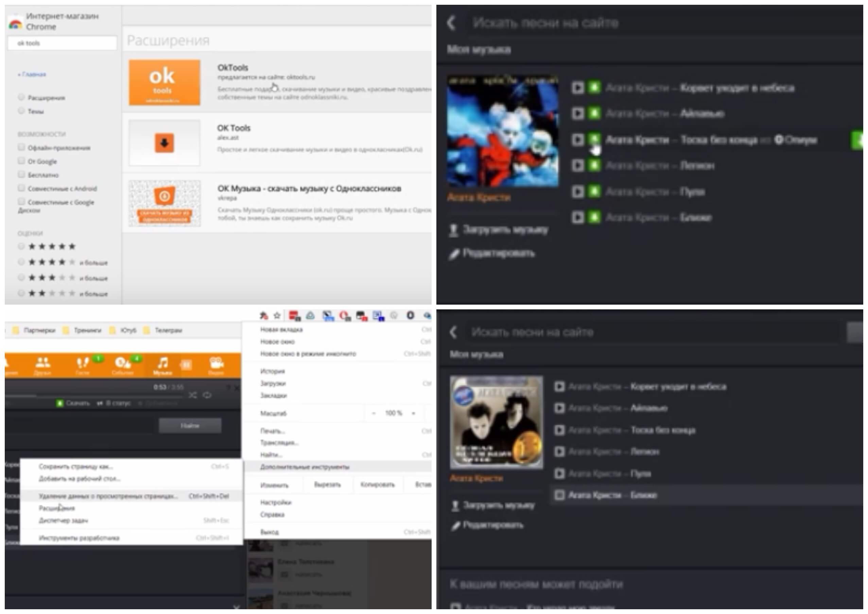
Task: Click the Найти button in Odnoklassniki
Action: click(190, 426)
